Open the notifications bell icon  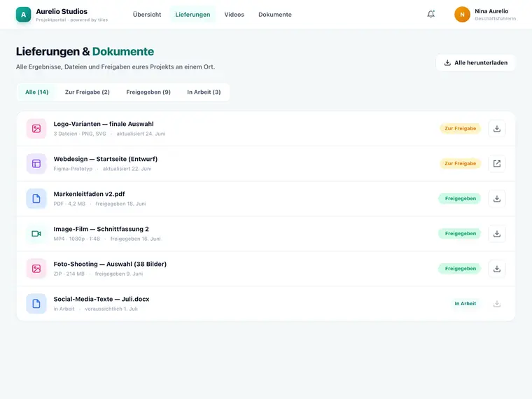(x=431, y=14)
